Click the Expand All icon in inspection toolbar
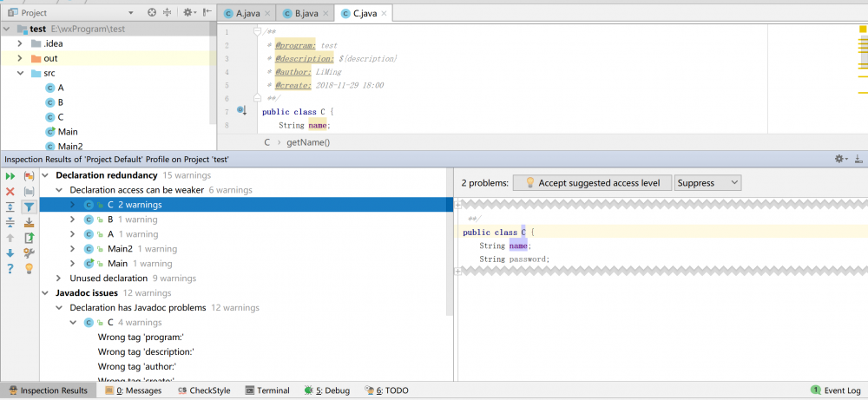The width and height of the screenshot is (868, 400). [x=10, y=207]
